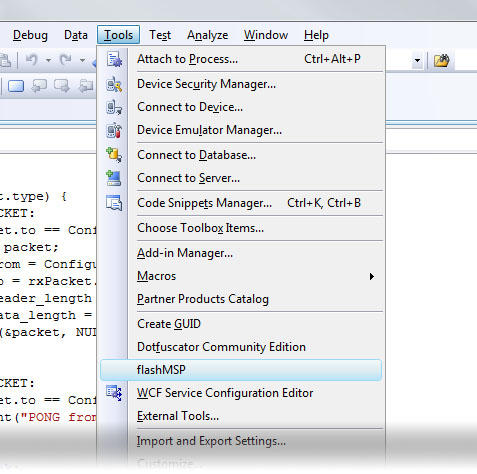This screenshot has width=477, height=474.
Task: Click the eader_length code line
Action: (46, 298)
